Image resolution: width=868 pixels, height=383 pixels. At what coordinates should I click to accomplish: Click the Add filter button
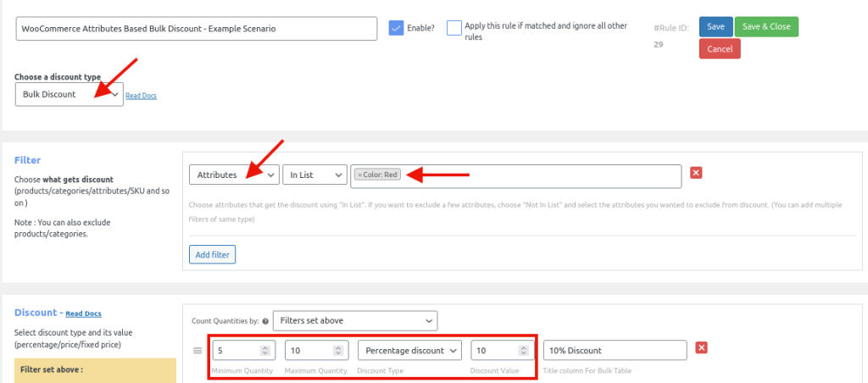211,254
